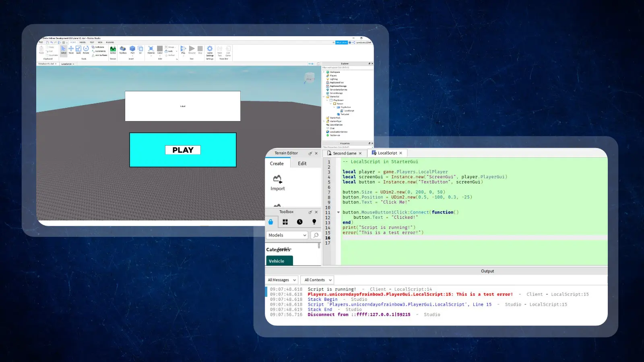This screenshot has height=362, width=644.
Task: Open the Edit tab in Terrain Editor
Action: [x=302, y=163]
